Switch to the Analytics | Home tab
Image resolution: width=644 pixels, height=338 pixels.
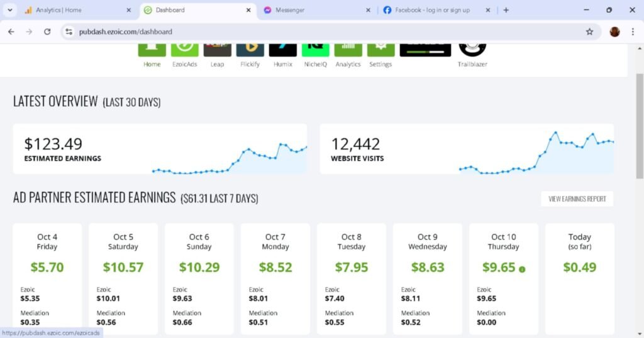click(x=69, y=10)
